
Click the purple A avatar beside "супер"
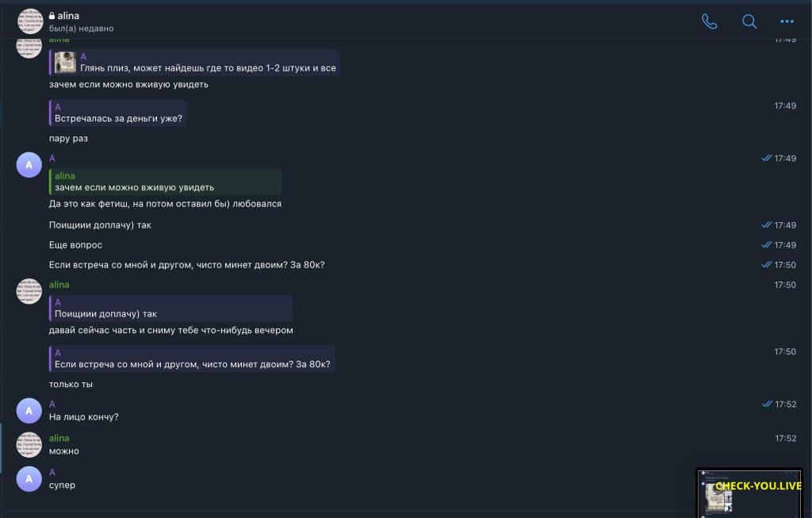pos(29,478)
